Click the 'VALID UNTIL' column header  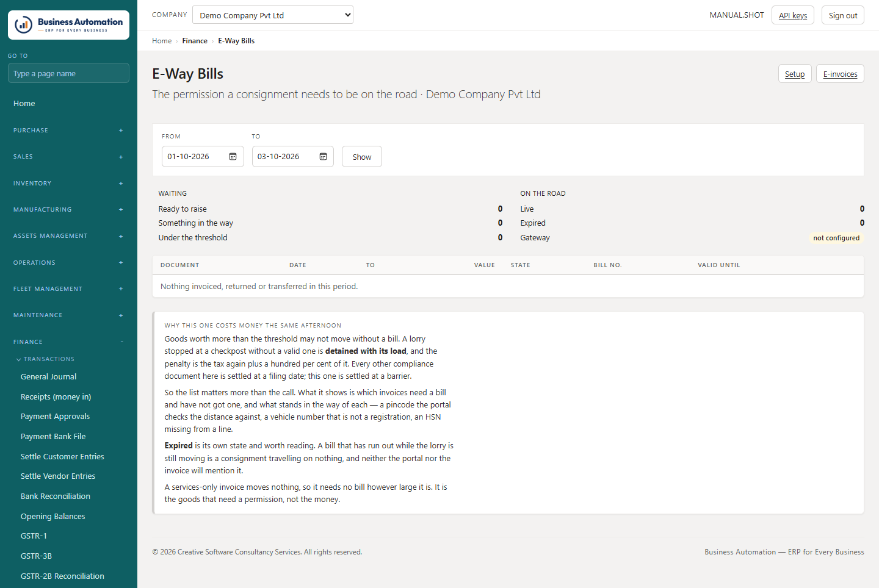click(x=719, y=265)
